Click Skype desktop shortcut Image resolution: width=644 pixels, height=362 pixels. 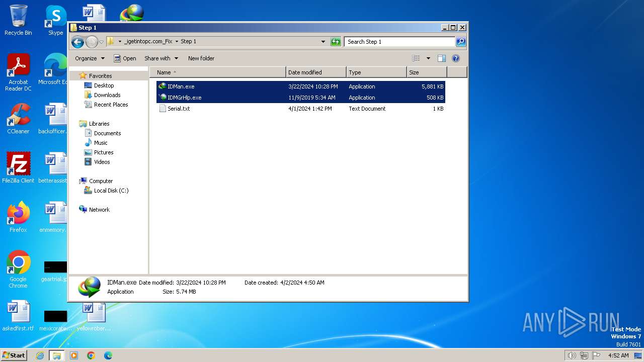[55, 20]
